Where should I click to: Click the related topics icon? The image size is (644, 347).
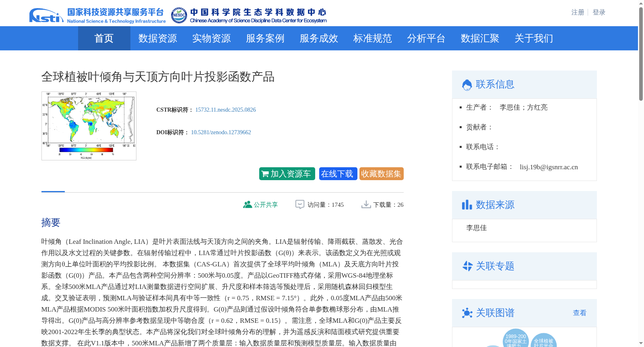click(x=467, y=266)
